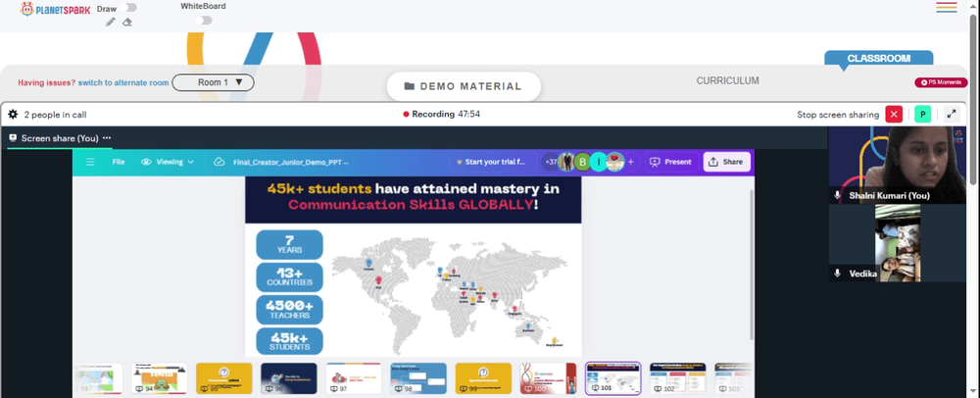Click microphone icon for Vedika

coord(838,274)
